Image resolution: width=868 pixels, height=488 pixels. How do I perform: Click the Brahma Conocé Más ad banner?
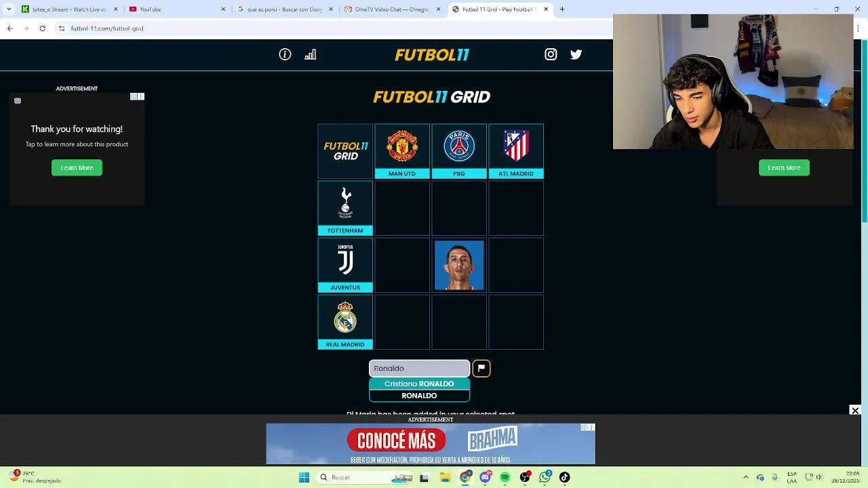(431, 444)
